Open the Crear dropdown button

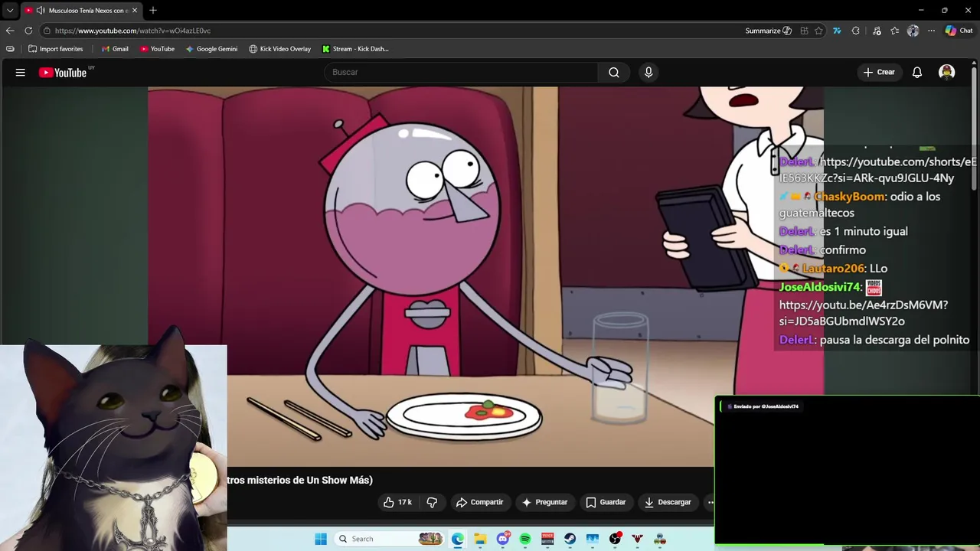tap(879, 72)
